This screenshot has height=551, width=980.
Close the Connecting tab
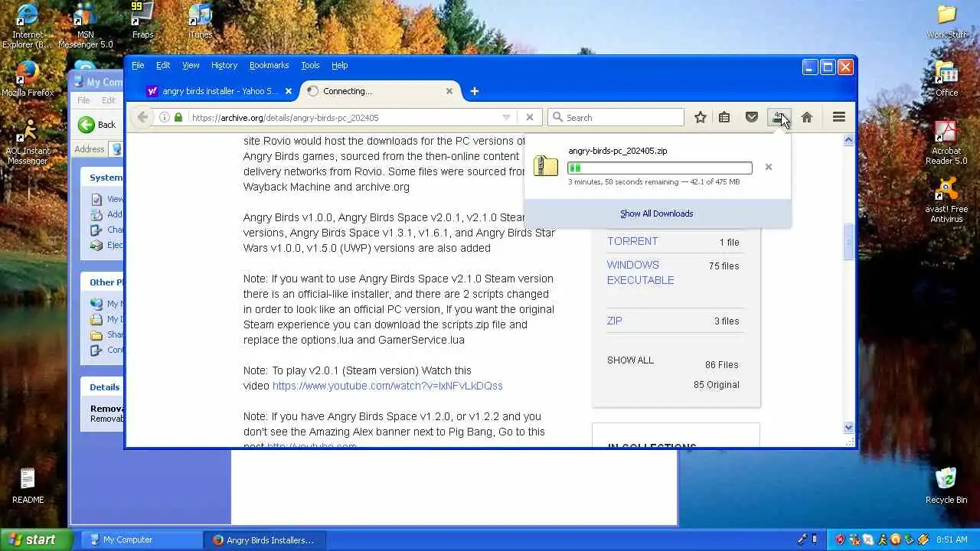(x=449, y=91)
